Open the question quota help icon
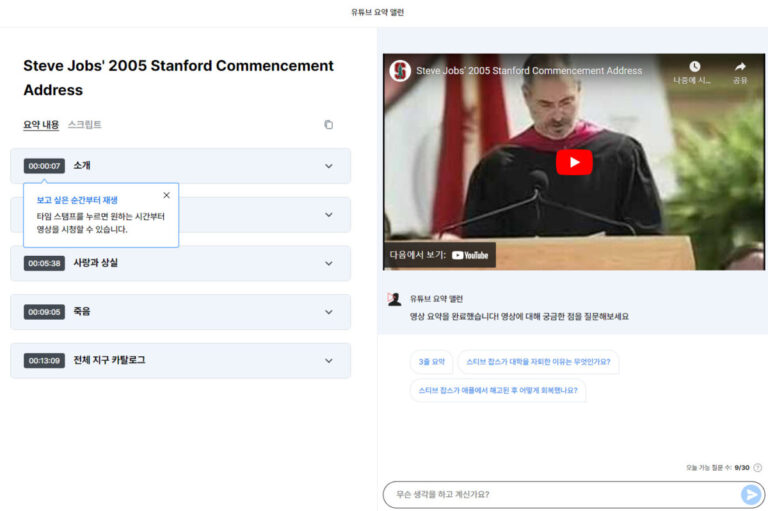This screenshot has width=768, height=511. [758, 468]
